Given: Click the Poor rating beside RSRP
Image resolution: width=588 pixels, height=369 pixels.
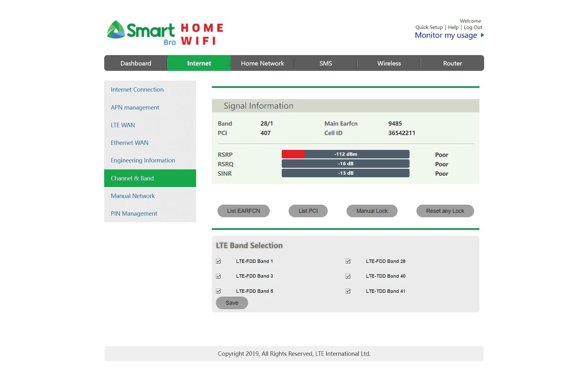Looking at the screenshot, I should [x=442, y=155].
